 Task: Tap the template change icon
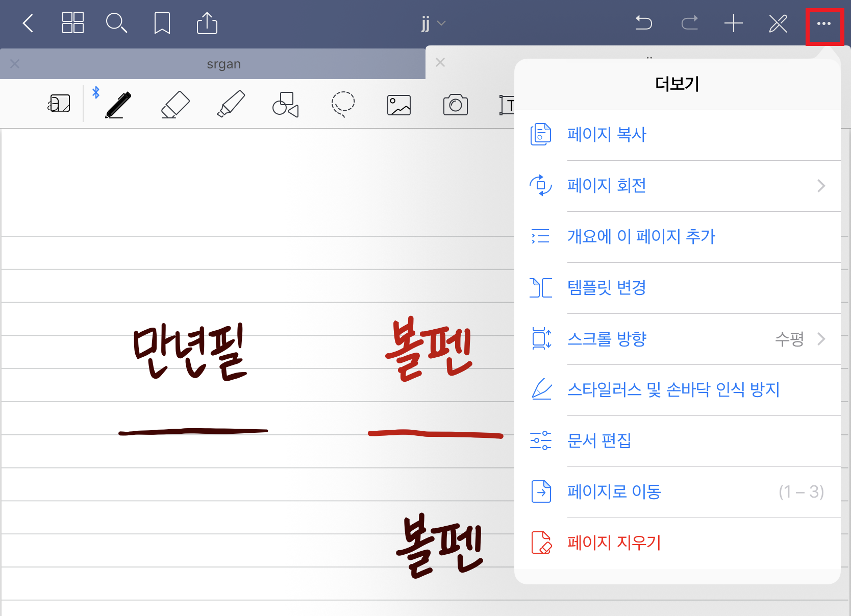(x=541, y=287)
